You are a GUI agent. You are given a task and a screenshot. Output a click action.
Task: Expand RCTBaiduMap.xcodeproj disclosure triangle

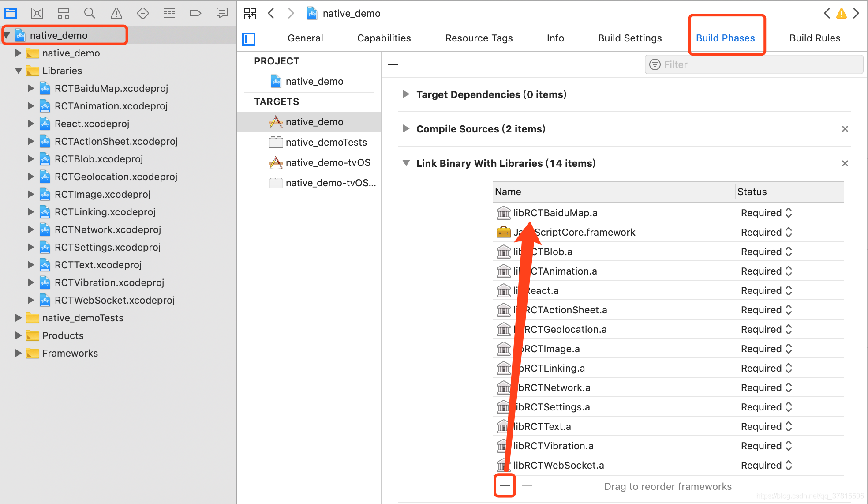pos(30,88)
